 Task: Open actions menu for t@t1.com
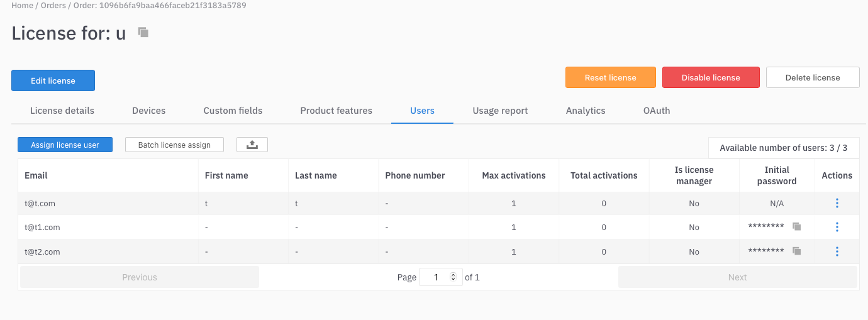tap(837, 227)
